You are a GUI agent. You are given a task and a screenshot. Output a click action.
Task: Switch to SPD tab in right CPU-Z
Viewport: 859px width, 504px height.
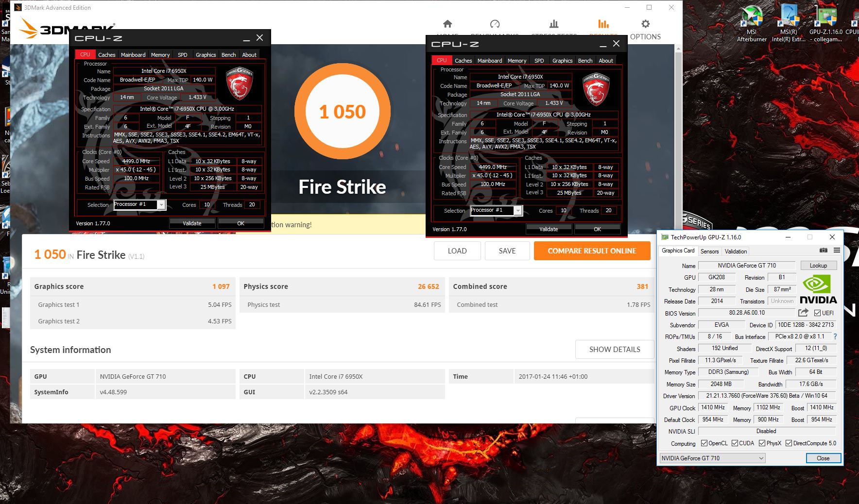click(539, 61)
